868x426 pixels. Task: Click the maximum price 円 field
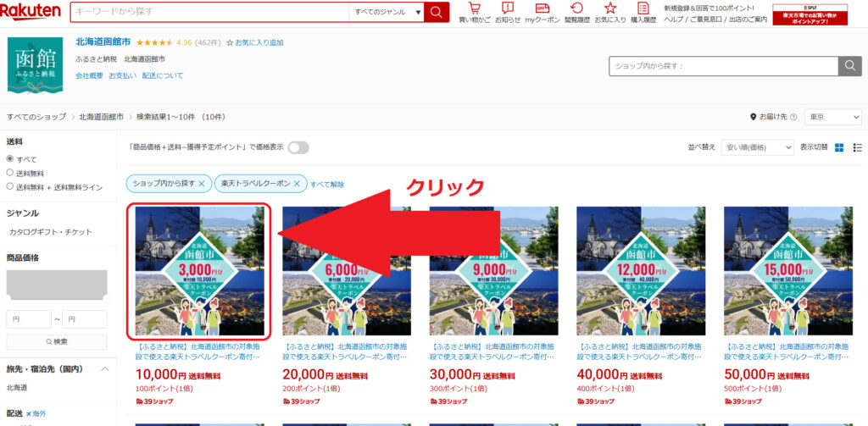click(85, 319)
